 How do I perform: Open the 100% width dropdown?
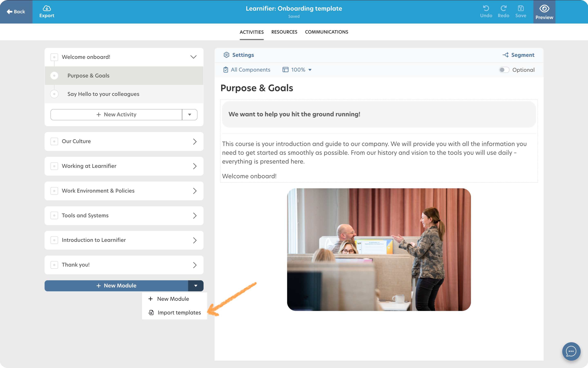[297, 70]
